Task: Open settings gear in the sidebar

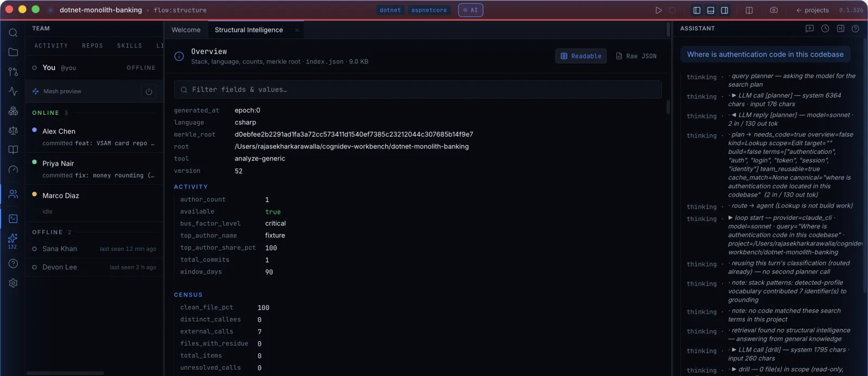Action: point(13,283)
